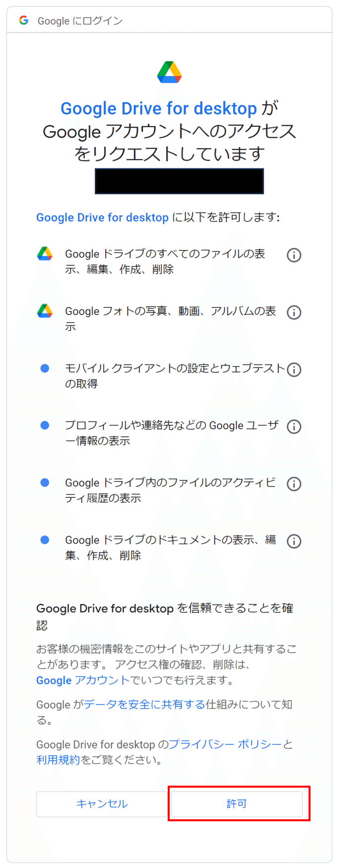Click the 許可 button
Screen dimensions: 339x868
[237, 804]
